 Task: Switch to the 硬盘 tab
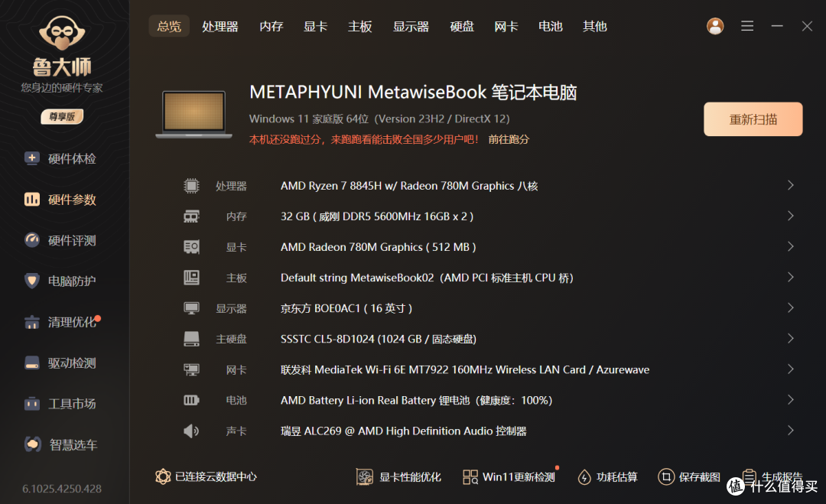(462, 26)
